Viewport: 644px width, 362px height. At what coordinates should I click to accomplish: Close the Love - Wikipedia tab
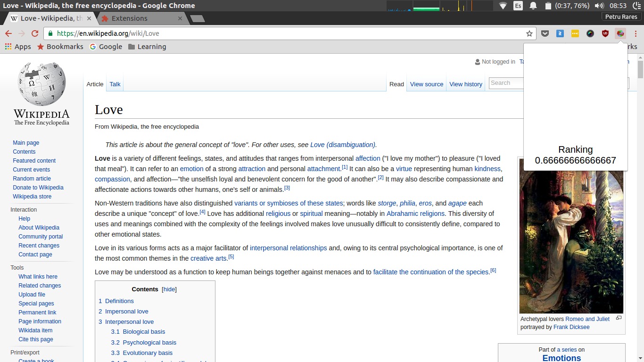click(x=89, y=18)
